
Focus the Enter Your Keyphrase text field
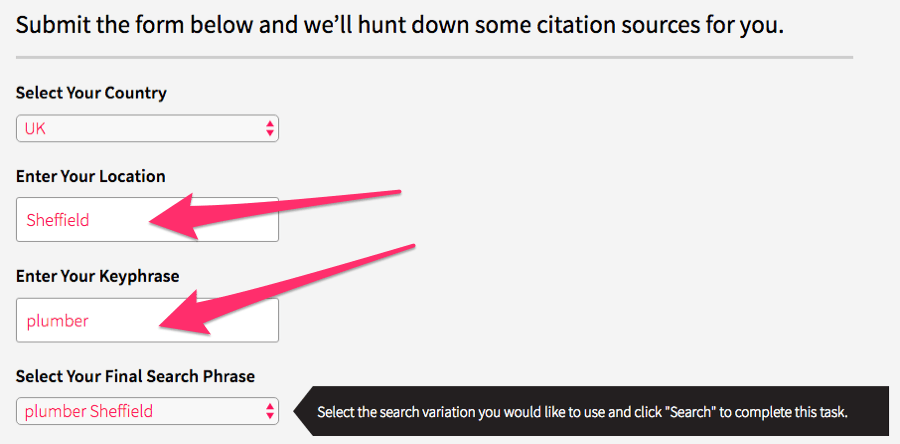click(x=147, y=320)
